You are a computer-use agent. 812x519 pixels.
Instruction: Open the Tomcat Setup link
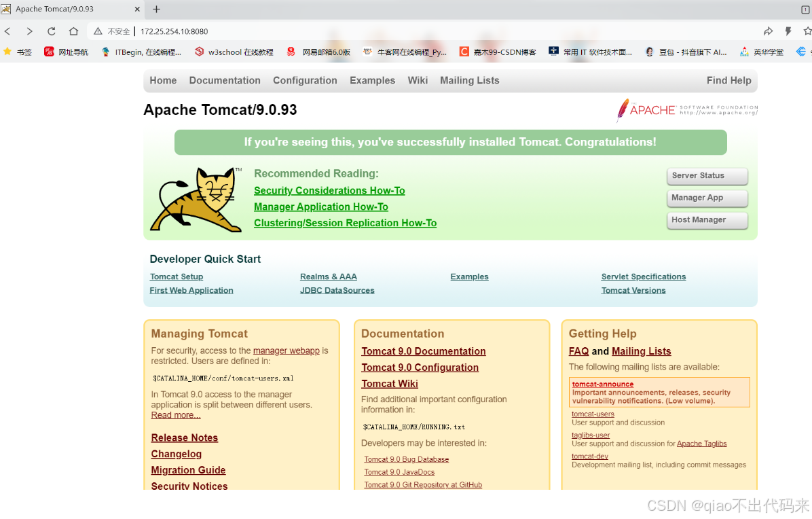[177, 276]
